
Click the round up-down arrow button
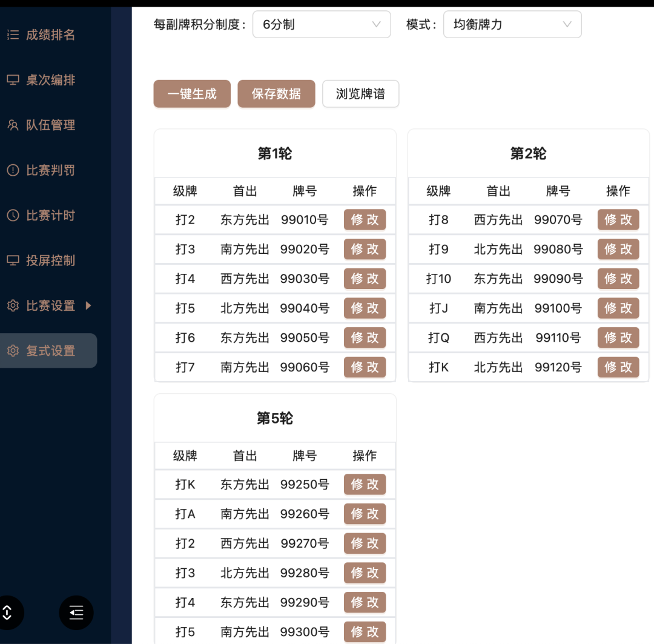tap(7, 612)
